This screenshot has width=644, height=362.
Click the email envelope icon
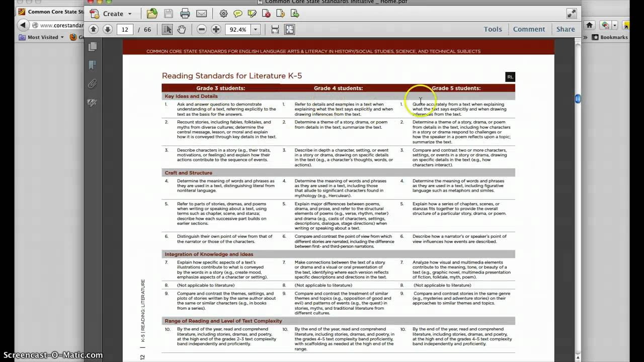click(x=201, y=14)
